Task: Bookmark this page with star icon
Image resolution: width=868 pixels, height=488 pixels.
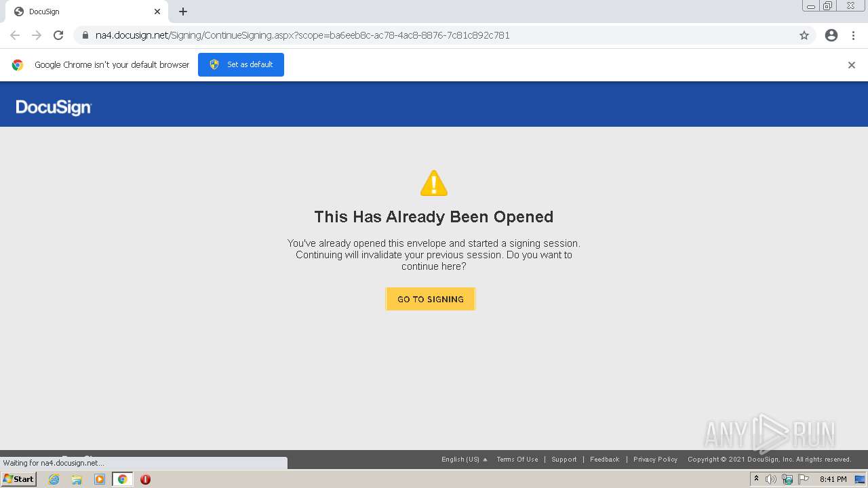Action: point(804,35)
